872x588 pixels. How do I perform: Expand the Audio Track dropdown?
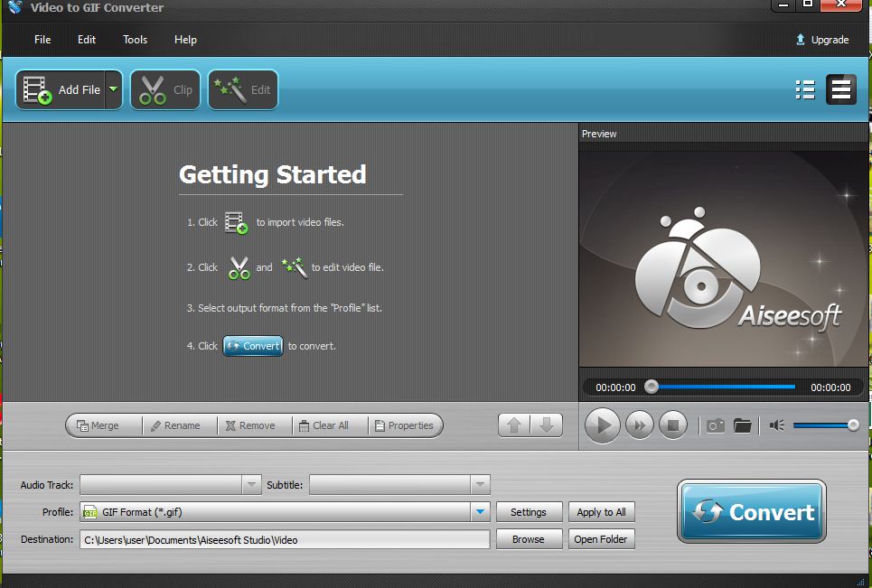pyautogui.click(x=251, y=485)
